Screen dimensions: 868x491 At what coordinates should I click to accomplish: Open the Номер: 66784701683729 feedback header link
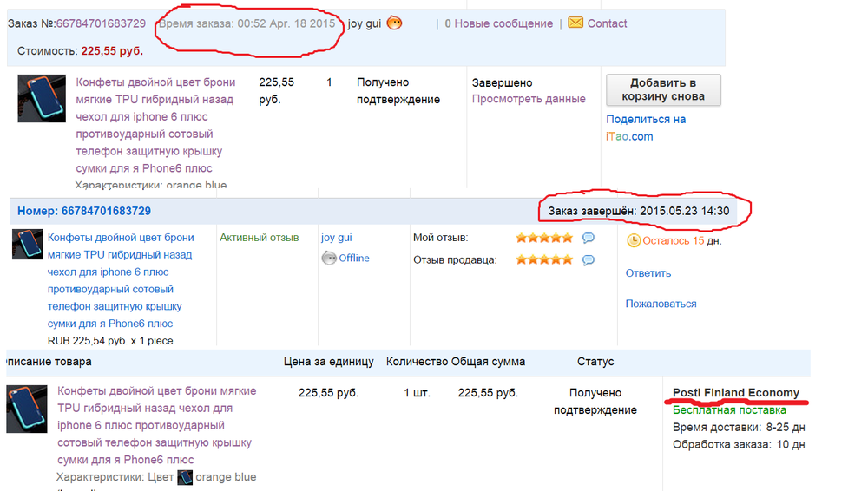84,211
